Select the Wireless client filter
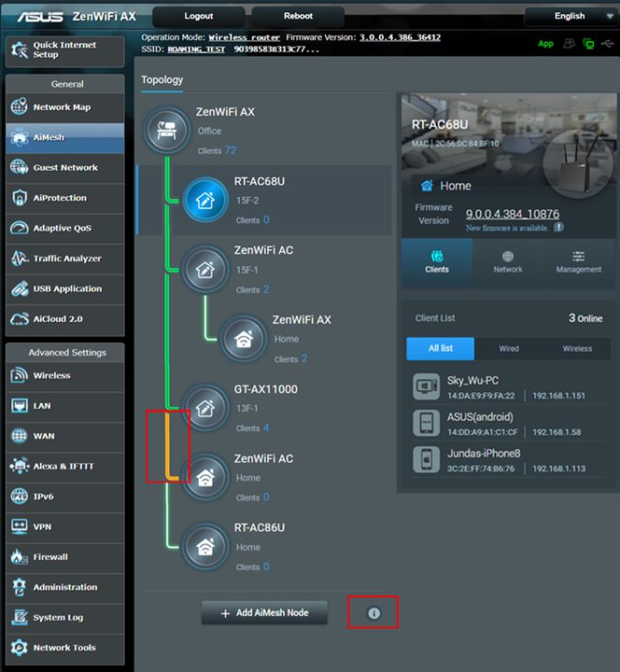This screenshot has height=672, width=620. 577,349
